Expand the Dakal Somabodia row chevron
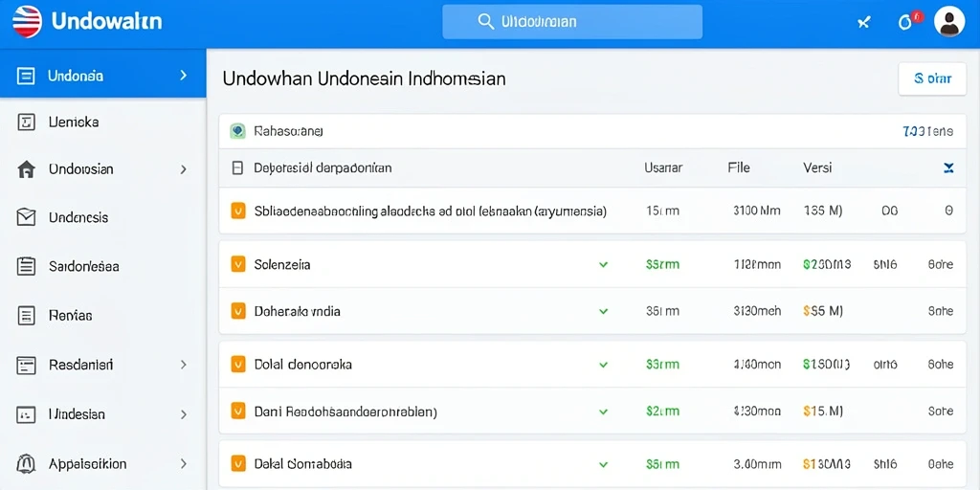 (603, 464)
